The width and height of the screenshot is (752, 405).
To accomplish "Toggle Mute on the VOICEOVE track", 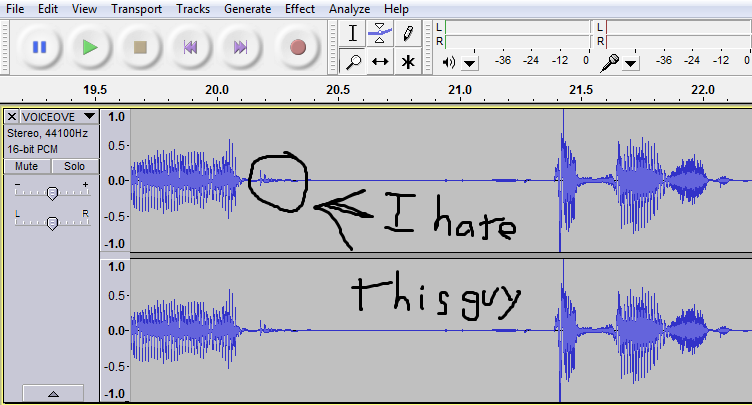I will point(27,166).
